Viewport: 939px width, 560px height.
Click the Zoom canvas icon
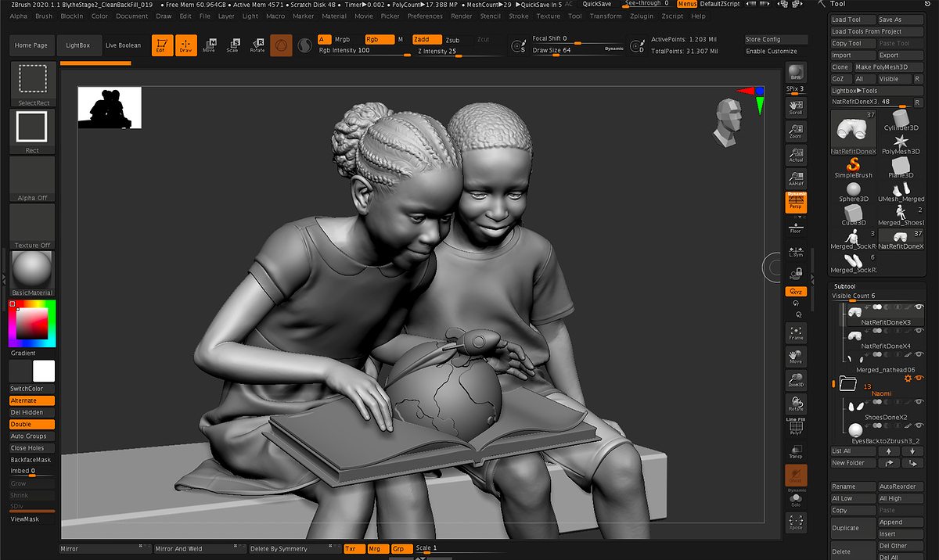click(796, 131)
